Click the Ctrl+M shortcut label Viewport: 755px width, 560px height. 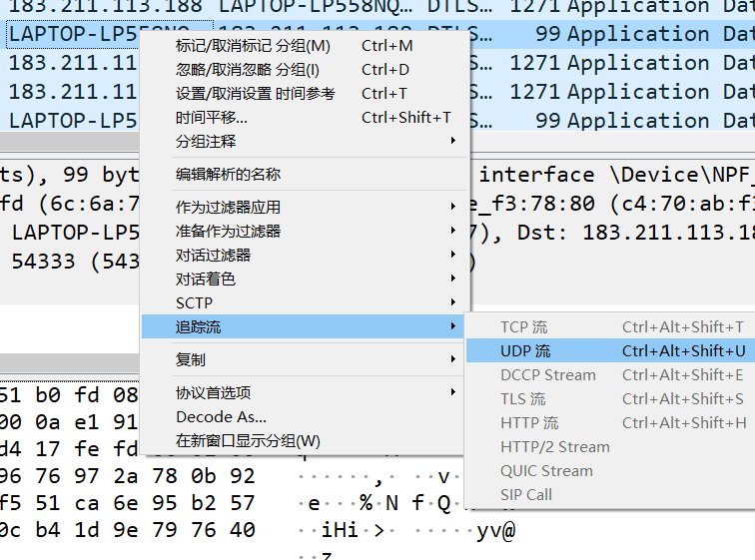[x=387, y=46]
